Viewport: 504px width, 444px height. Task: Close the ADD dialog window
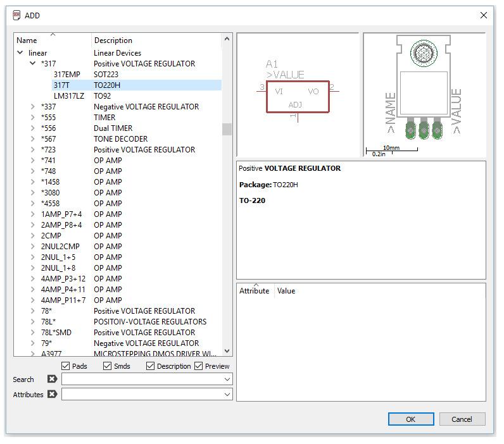(x=484, y=15)
